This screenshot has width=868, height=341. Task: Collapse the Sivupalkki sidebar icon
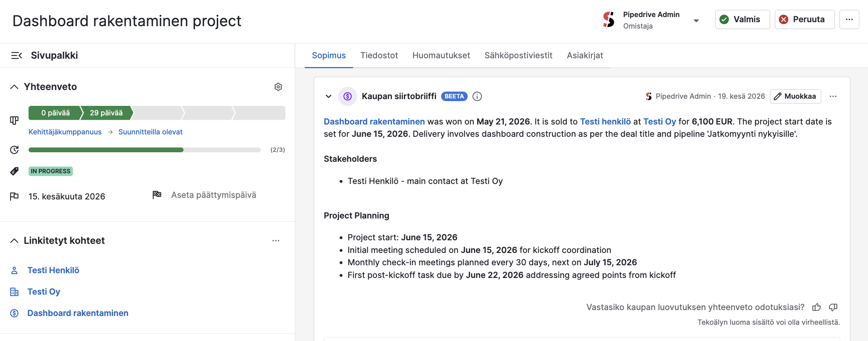tap(16, 56)
